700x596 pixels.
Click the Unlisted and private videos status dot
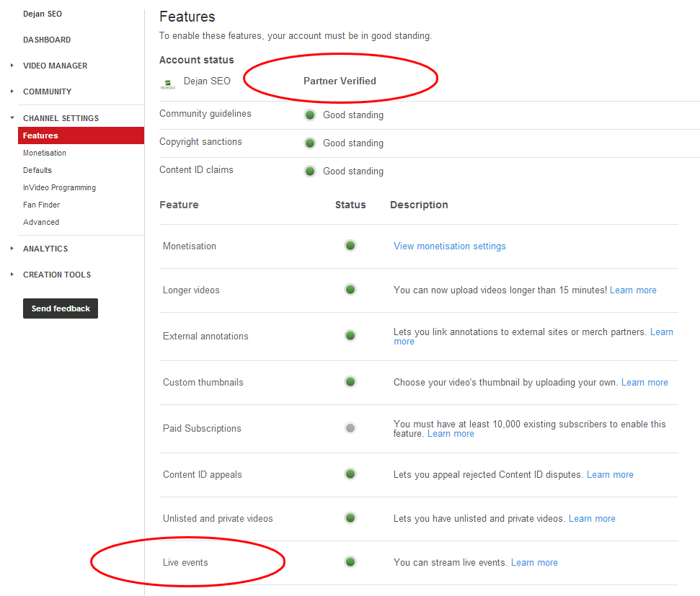(x=350, y=518)
